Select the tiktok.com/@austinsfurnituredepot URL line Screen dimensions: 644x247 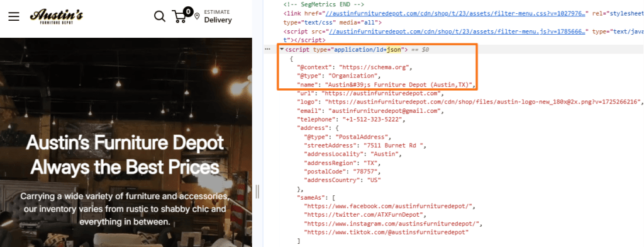(386, 233)
